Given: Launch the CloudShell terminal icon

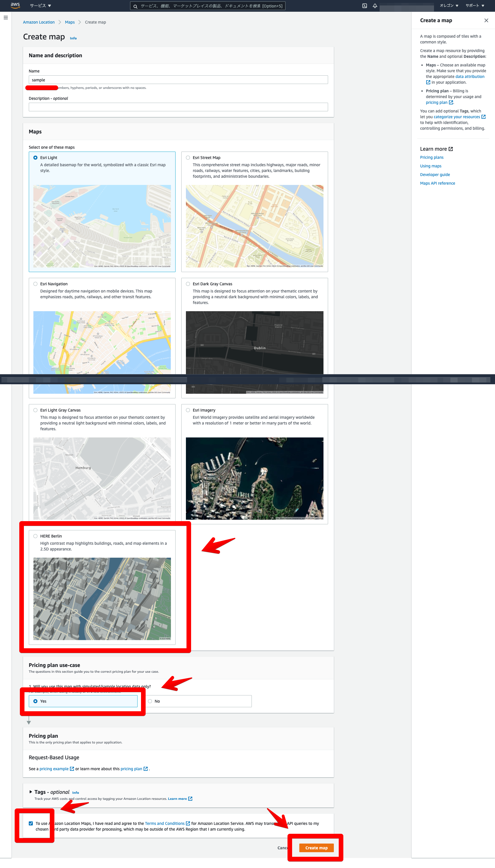Looking at the screenshot, I should coord(364,6).
